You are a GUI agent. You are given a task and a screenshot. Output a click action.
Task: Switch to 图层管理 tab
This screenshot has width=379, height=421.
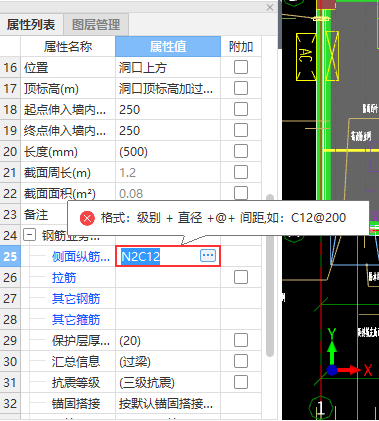(96, 25)
